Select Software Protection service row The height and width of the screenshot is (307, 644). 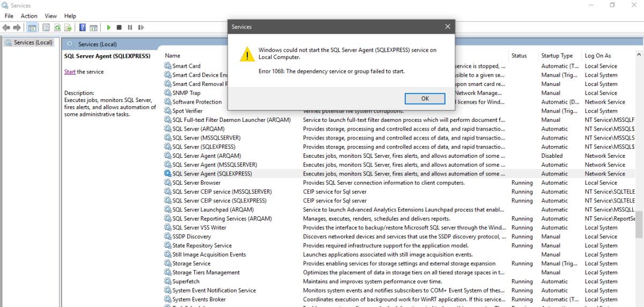point(399,102)
